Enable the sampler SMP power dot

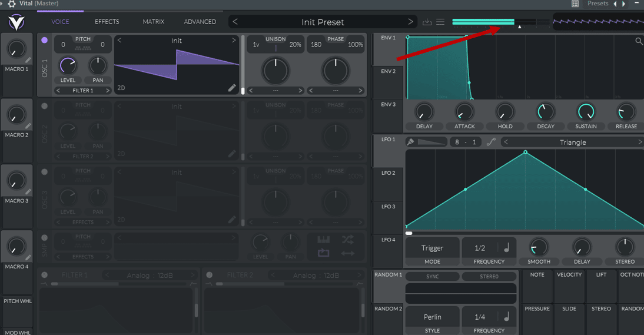[x=44, y=238]
